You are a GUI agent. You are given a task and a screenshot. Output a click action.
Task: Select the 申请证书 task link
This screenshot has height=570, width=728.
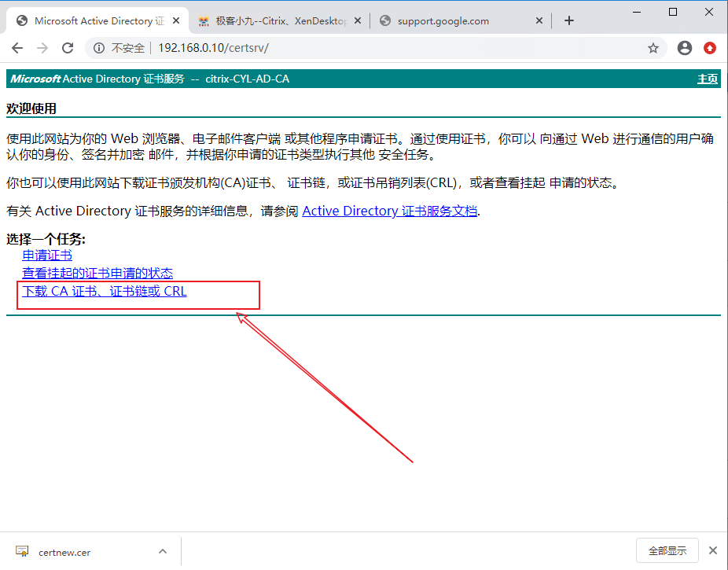47,256
